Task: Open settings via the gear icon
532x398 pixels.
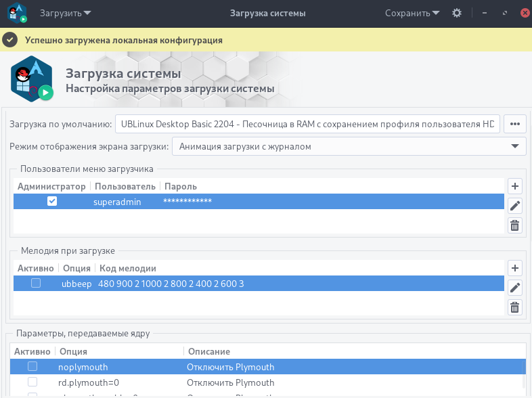Action: [x=457, y=14]
